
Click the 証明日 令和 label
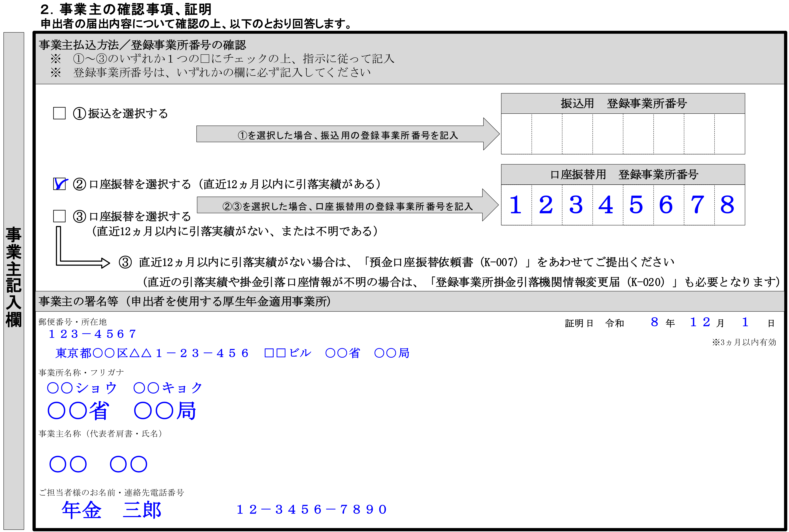[595, 323]
